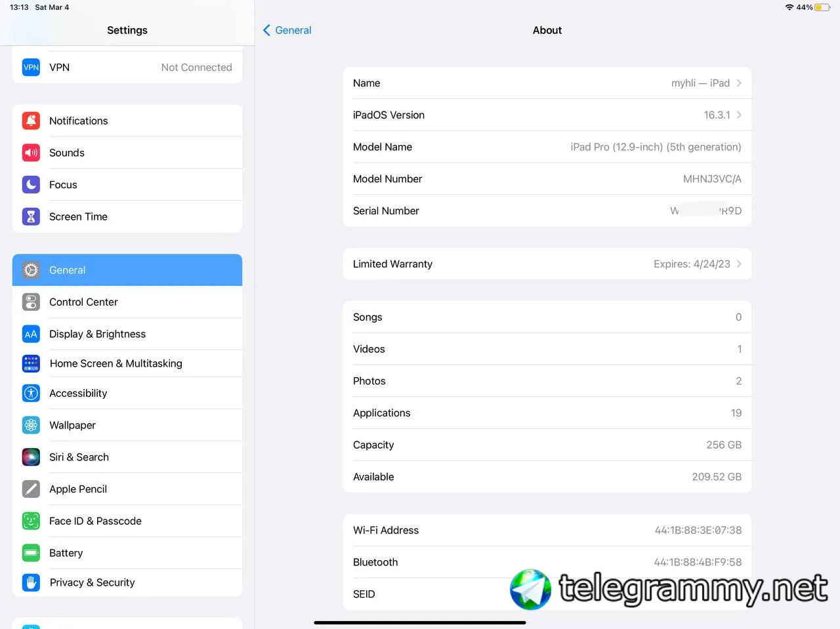The image size is (840, 629).
Task: Open Display & Brightness settings
Action: click(x=127, y=334)
